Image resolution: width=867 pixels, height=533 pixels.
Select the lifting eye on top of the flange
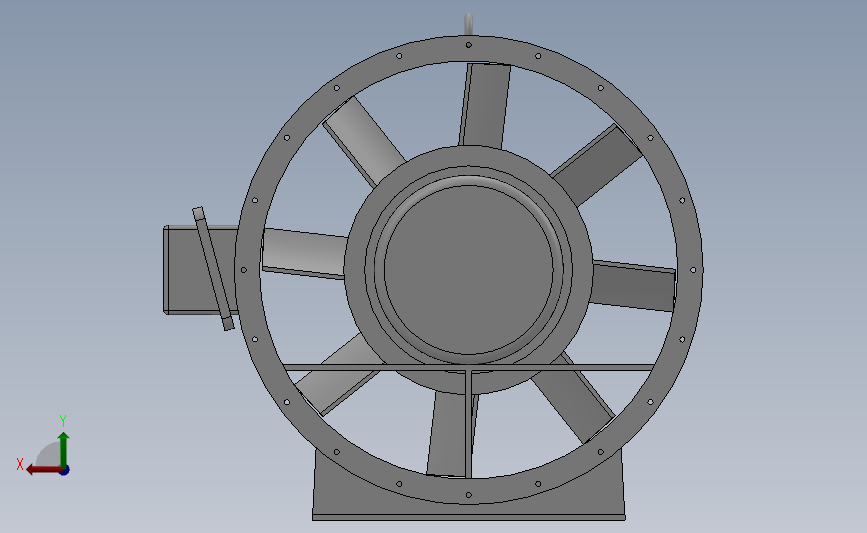pos(468,24)
